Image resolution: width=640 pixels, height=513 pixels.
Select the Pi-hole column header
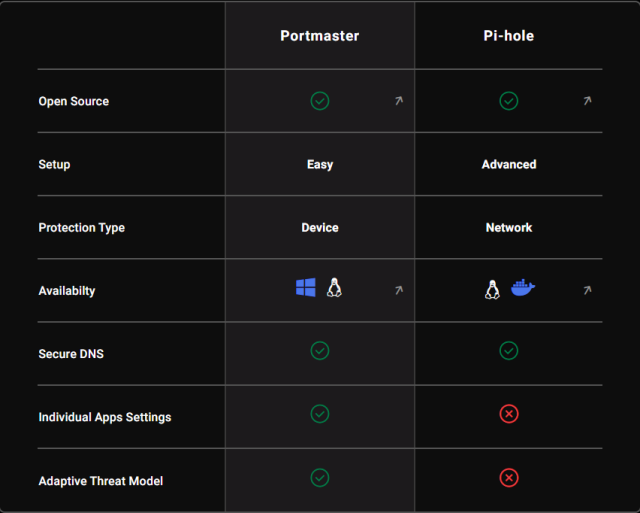pos(509,36)
